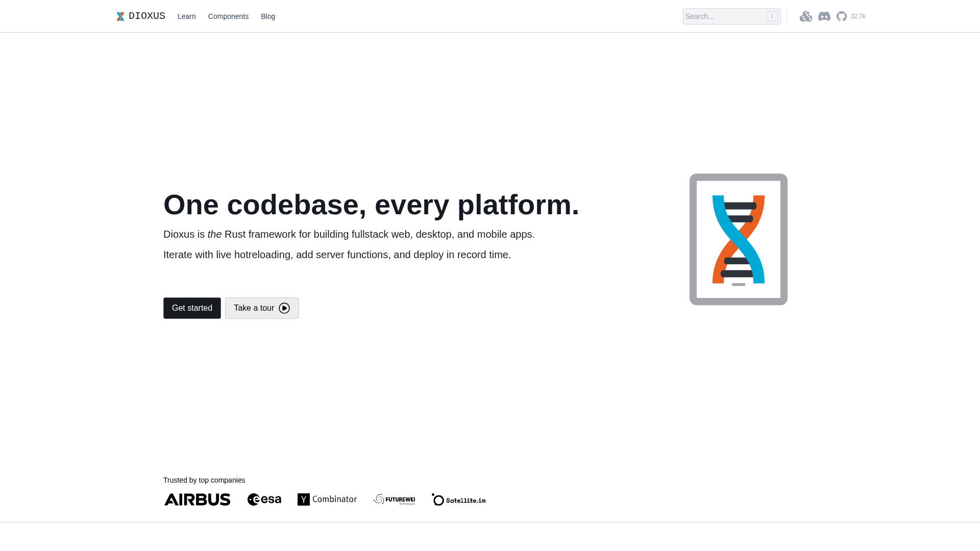This screenshot has width=980, height=551.
Task: Open the Satellite.im logo
Action: point(458,499)
